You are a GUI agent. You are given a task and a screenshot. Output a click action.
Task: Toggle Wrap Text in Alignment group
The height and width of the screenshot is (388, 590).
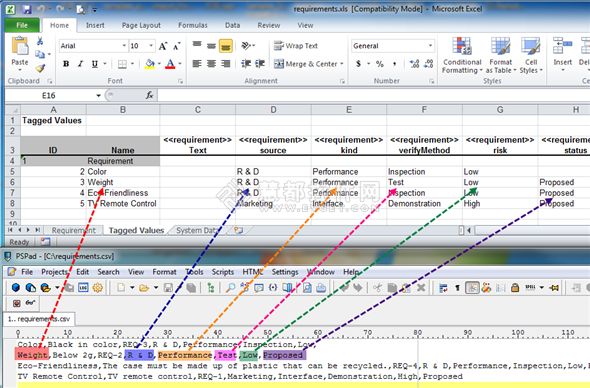tap(296, 46)
